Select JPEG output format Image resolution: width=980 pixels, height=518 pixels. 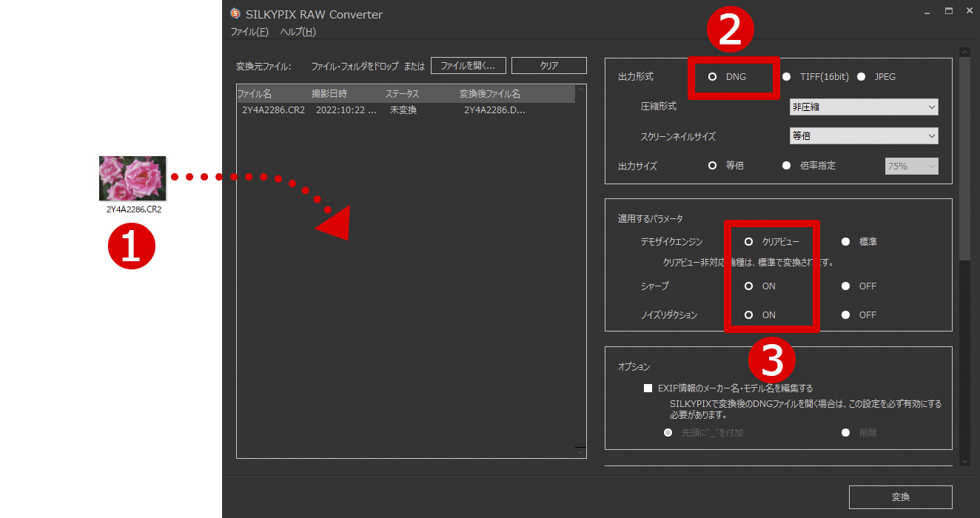click(861, 76)
